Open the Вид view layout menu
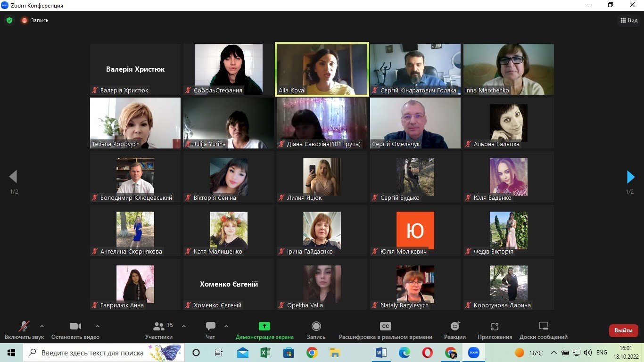Viewport: 644px width, 362px height. point(629,20)
